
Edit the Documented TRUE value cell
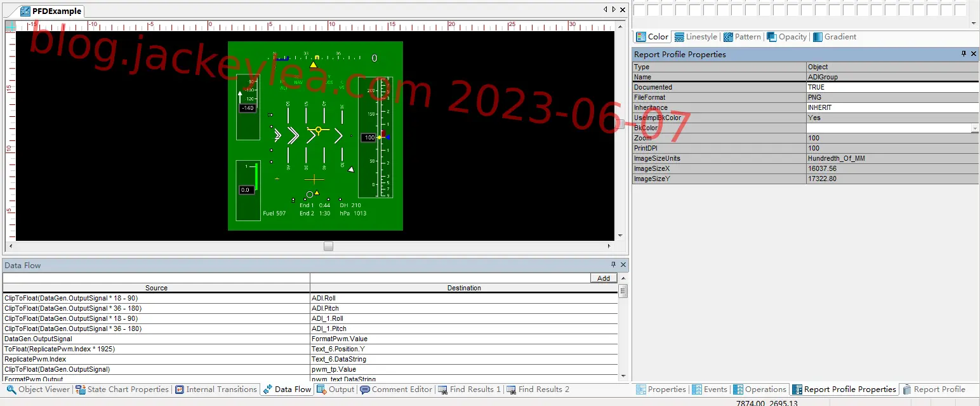point(892,87)
